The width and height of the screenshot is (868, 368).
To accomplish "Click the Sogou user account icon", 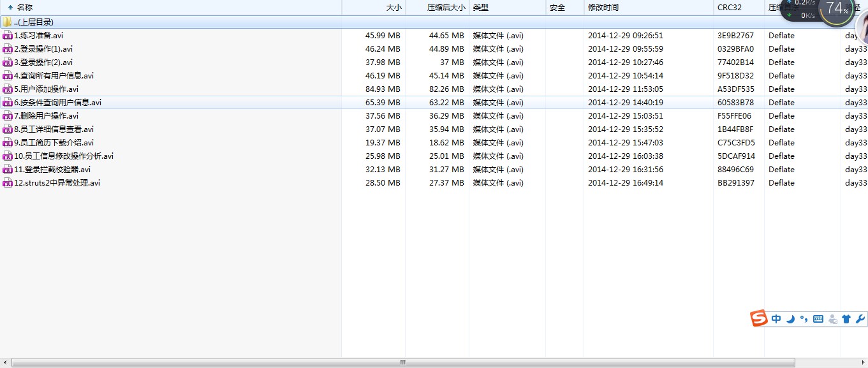I will pos(832,320).
